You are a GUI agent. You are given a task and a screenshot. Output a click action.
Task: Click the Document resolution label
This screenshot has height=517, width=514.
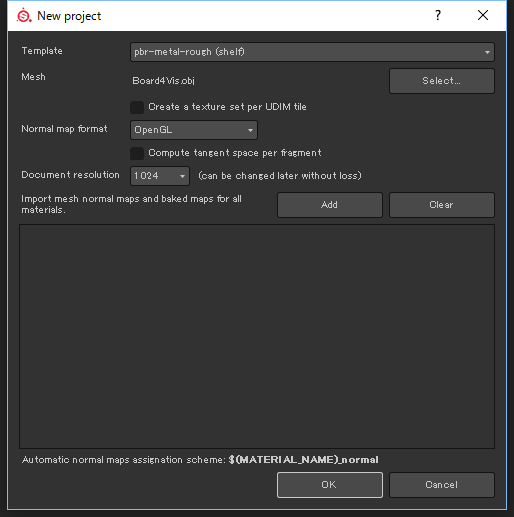(x=70, y=175)
